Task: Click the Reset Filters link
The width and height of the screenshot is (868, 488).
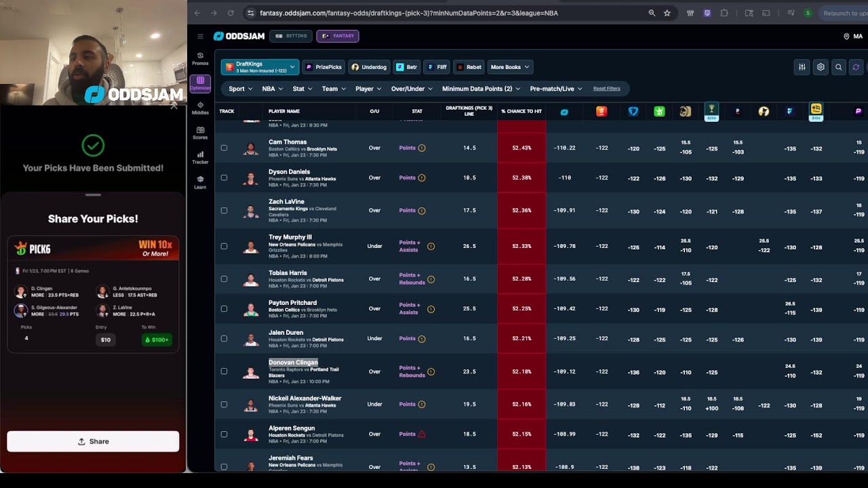Action: point(606,89)
